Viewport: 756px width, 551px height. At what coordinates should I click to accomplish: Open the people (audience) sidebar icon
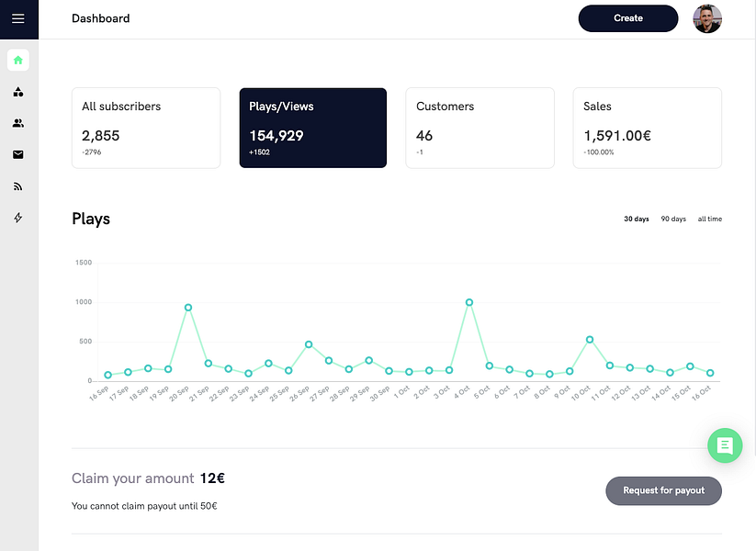tap(18, 123)
